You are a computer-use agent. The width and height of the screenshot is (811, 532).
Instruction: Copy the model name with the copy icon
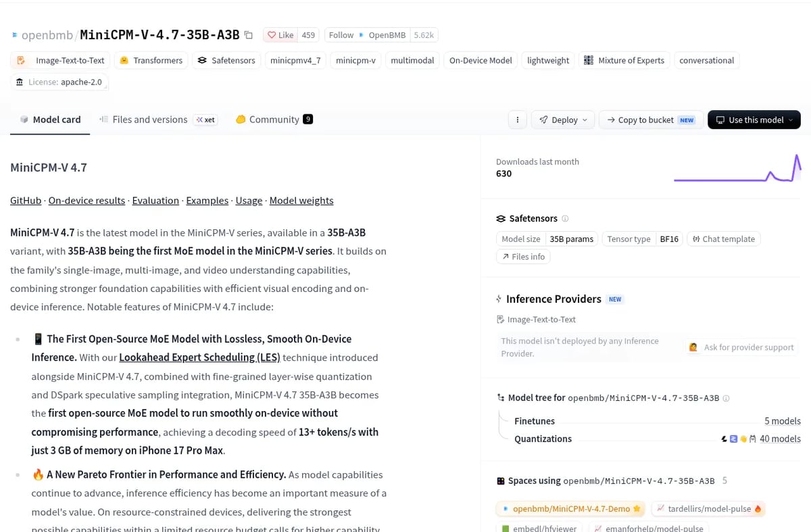pos(248,35)
